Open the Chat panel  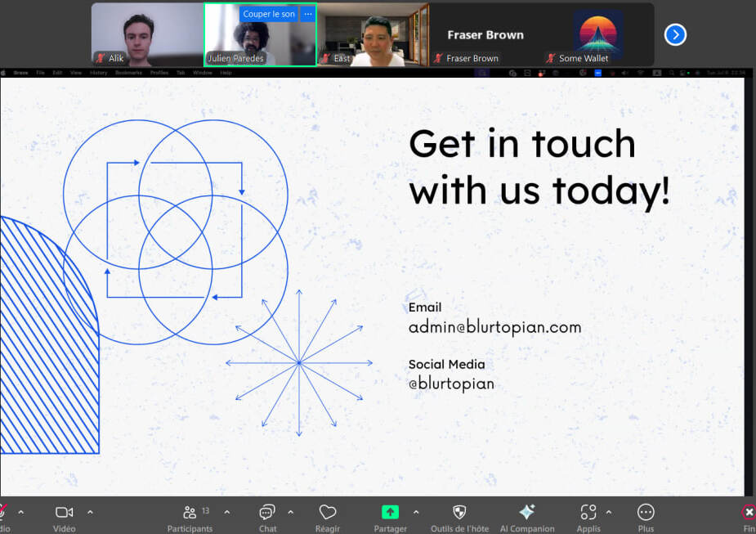267,518
